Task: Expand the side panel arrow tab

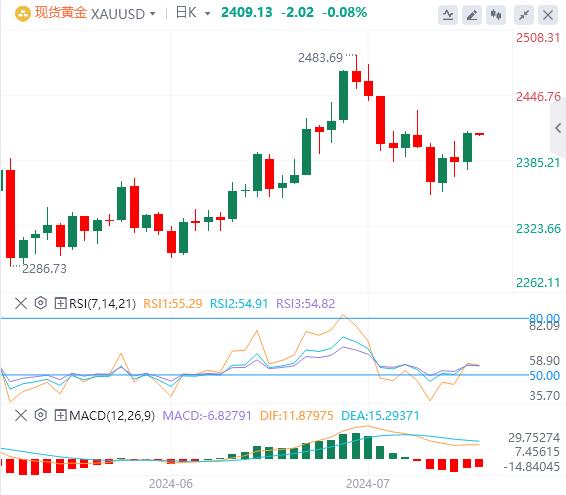Action: point(558,128)
